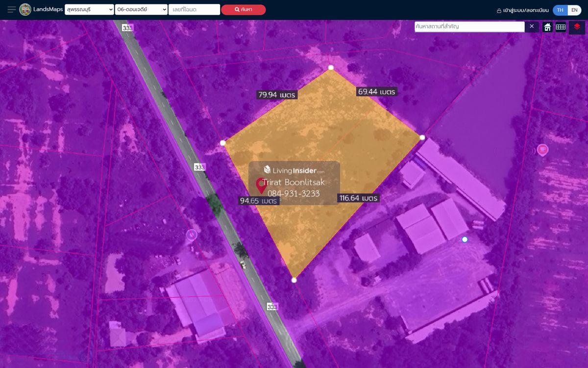Click the pink chat marker on map
Screen dimensions: 588x368
pos(542,150)
